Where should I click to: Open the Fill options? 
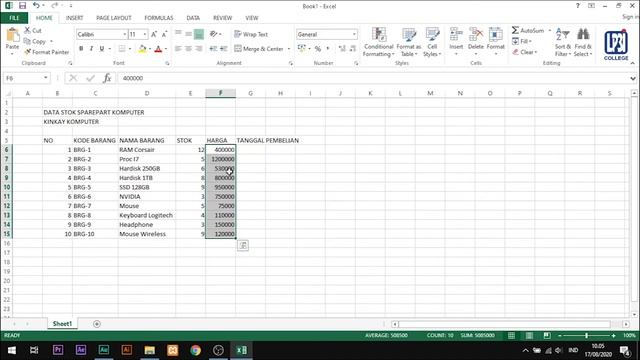522,41
